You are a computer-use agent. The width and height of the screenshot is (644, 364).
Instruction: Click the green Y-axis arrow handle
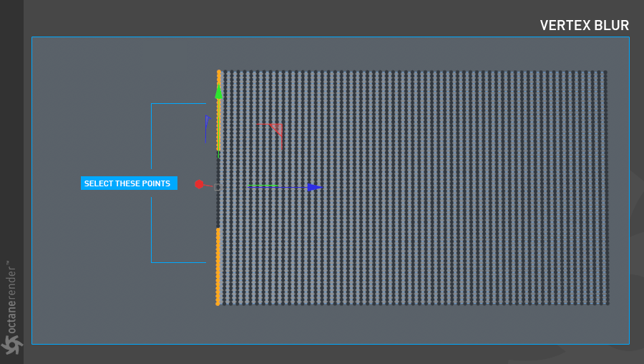pyautogui.click(x=218, y=92)
